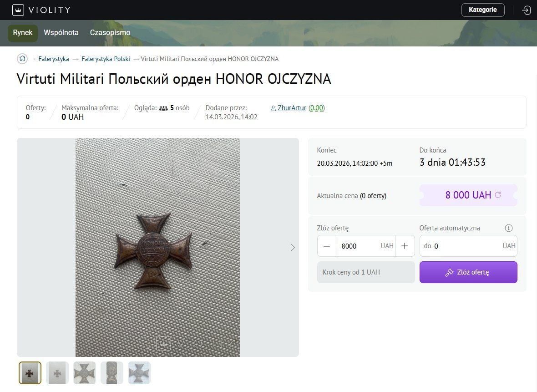Submit bid with Złóż ofertę button
The image size is (537, 392).
pos(468,272)
